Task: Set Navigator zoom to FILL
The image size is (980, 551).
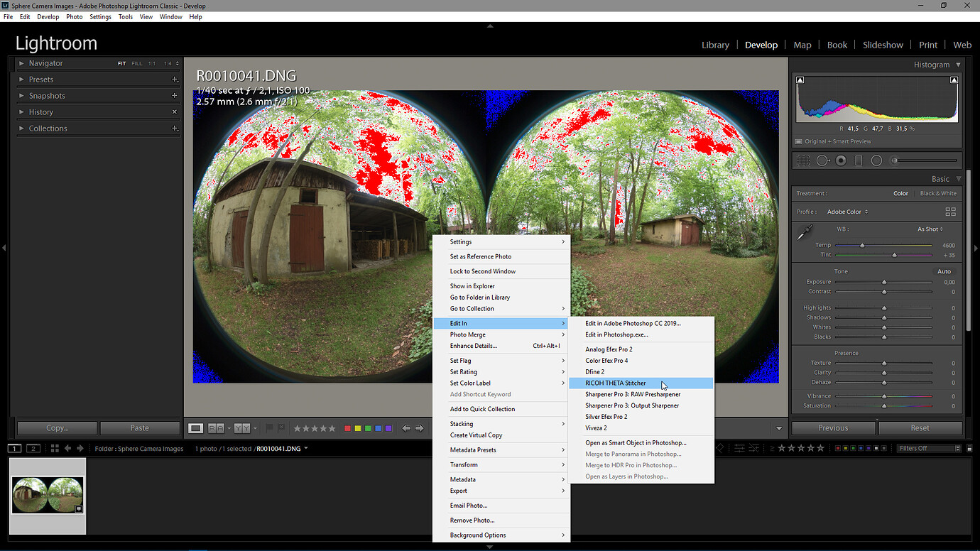Action: click(137, 63)
